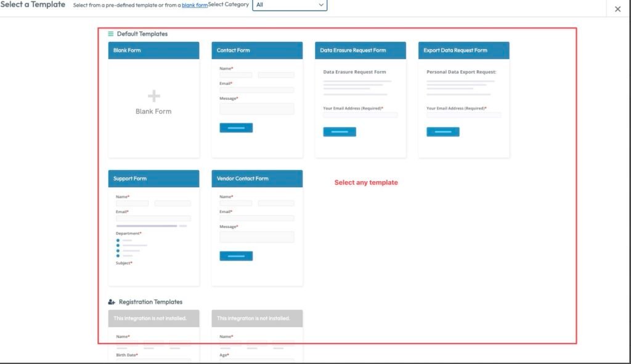631x364 pixels.
Task: Choose the Contact Form template header
Action: click(x=257, y=51)
